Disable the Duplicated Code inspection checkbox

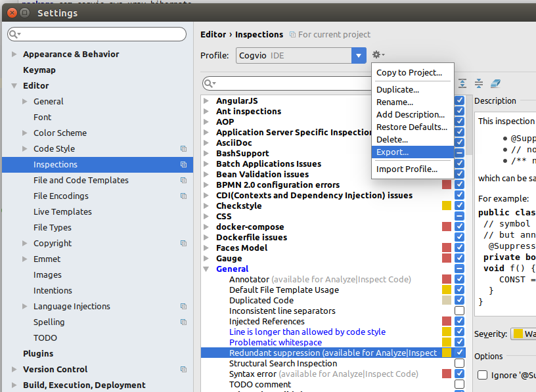tap(459, 300)
